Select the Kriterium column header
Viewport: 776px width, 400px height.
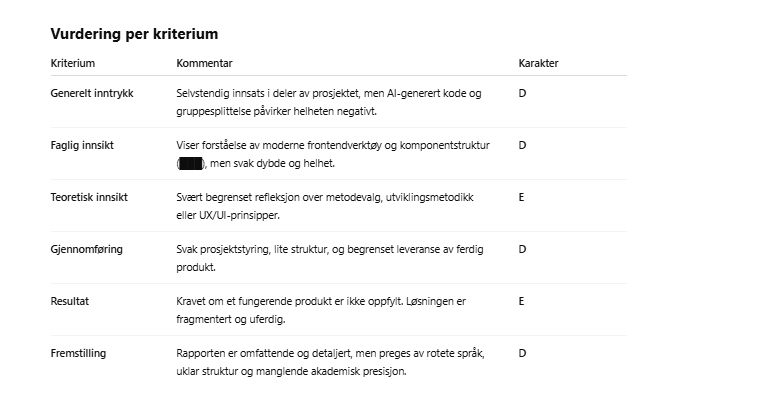(x=73, y=63)
